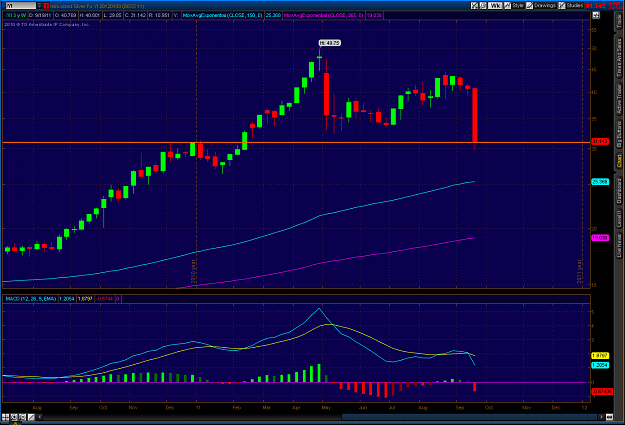Click the Hi: 49.25 high price bubble
Screen dimensions: 625x425
[329, 43]
